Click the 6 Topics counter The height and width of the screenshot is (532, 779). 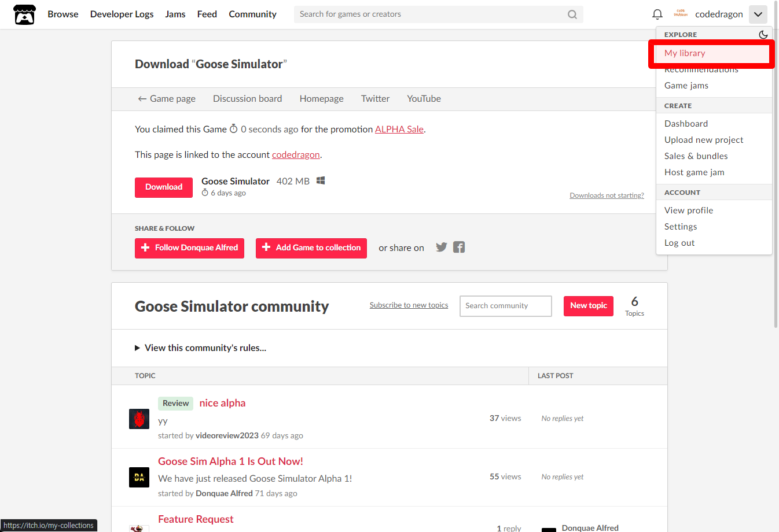(634, 306)
